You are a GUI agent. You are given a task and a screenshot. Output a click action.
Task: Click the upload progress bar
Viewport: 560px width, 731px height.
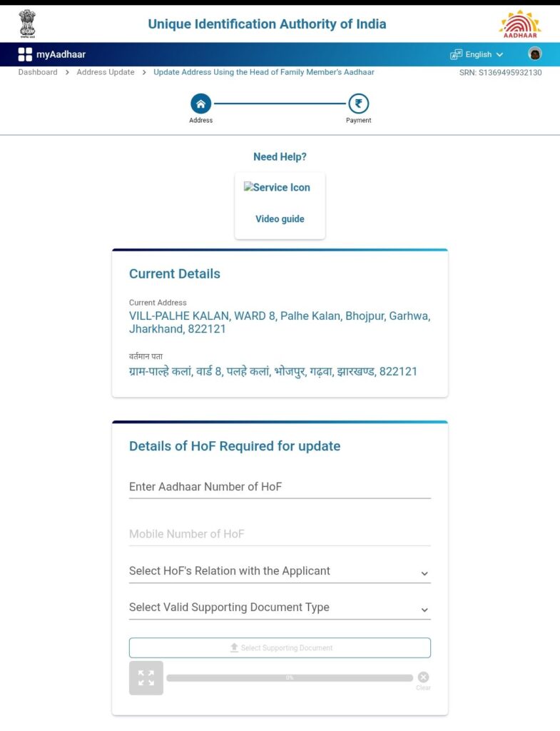[290, 677]
